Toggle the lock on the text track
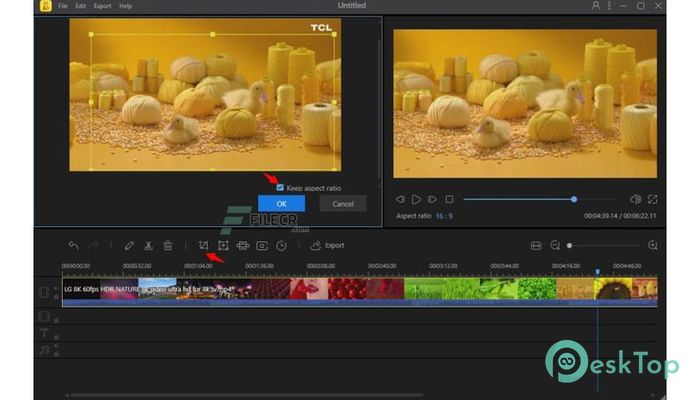Image resolution: width=700 pixels, height=400 pixels. 56,337
